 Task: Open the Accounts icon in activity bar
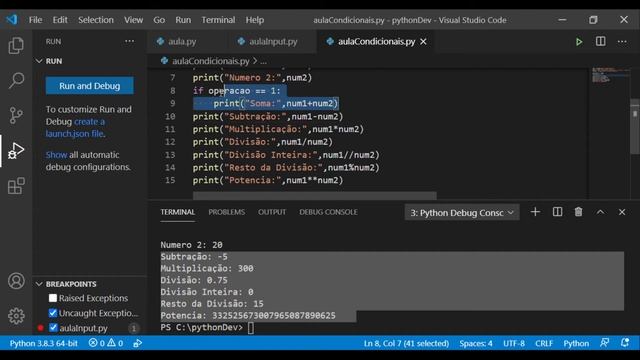tap(16, 281)
